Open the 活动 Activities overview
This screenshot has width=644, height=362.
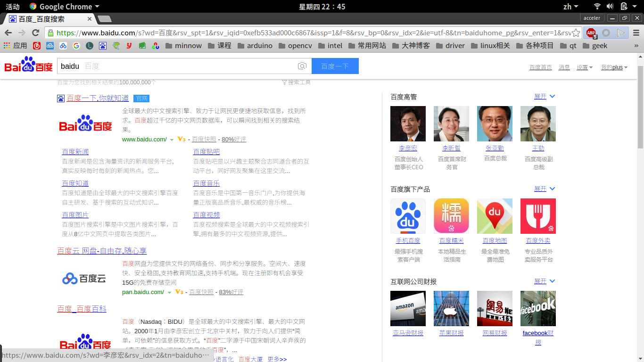coord(13,7)
